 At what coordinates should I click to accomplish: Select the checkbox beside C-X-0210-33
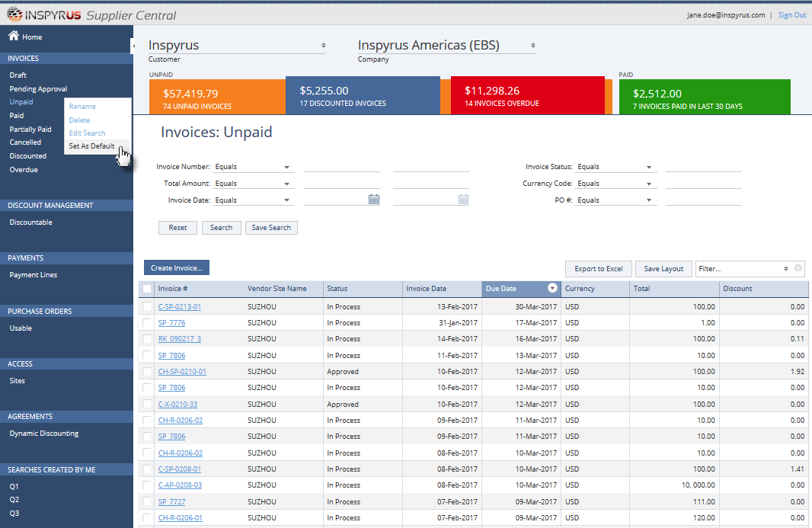pos(147,404)
